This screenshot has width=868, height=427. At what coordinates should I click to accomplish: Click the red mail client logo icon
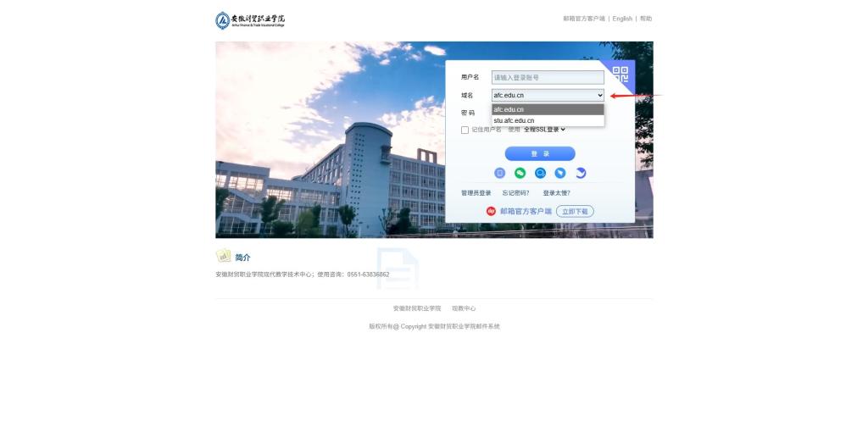pos(491,211)
